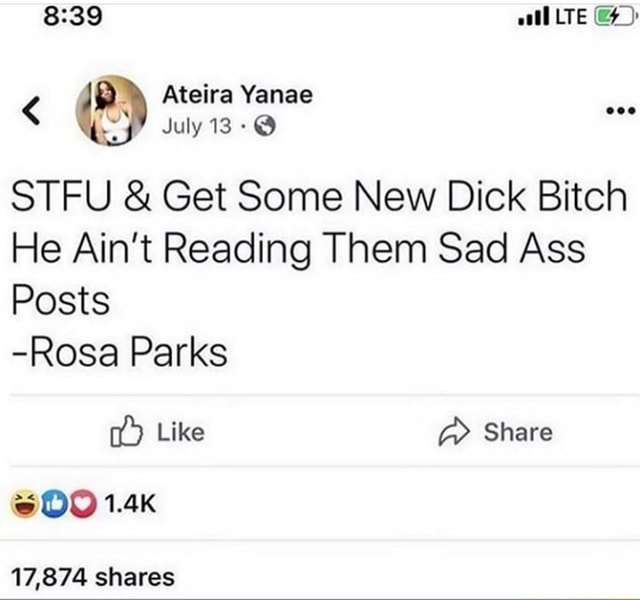Open Ateira Yanae's profile picture
The image size is (640, 600).
point(111,110)
